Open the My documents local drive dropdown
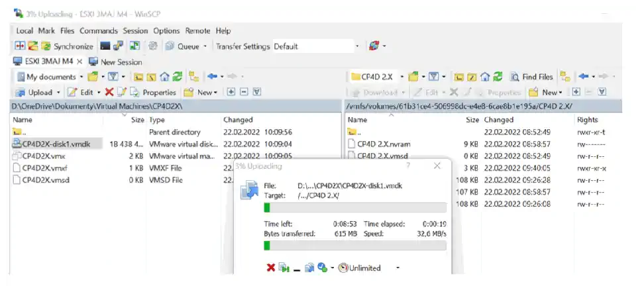The height and width of the screenshot is (294, 644). tap(50, 77)
